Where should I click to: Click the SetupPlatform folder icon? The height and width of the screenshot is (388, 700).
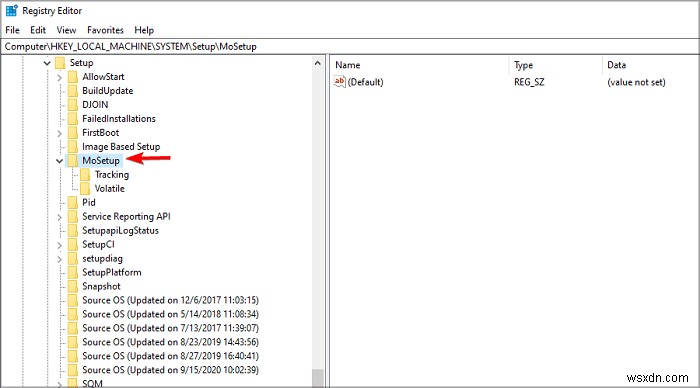[73, 272]
